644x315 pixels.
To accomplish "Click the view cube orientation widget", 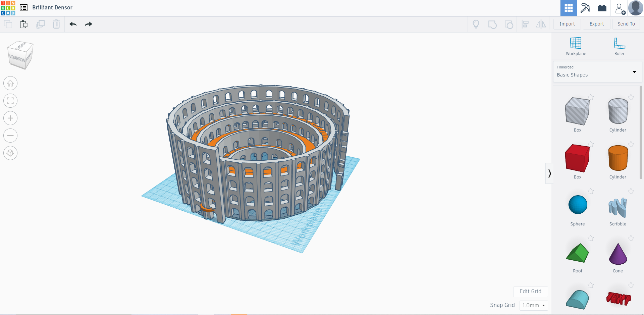I will point(20,55).
